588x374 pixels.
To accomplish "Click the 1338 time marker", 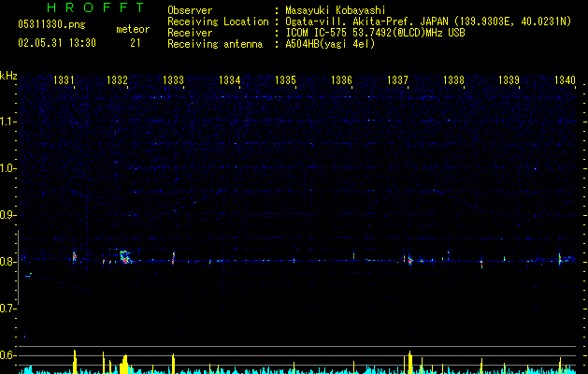I will tap(453, 80).
